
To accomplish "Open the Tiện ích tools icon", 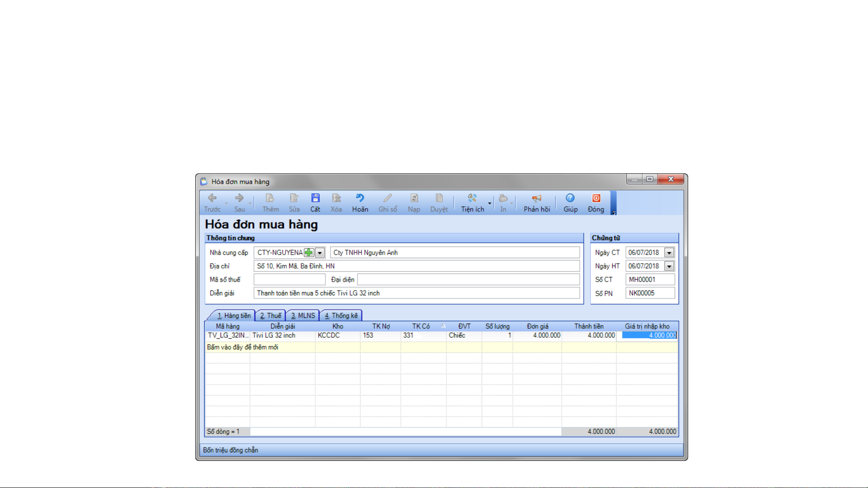I will click(x=472, y=199).
